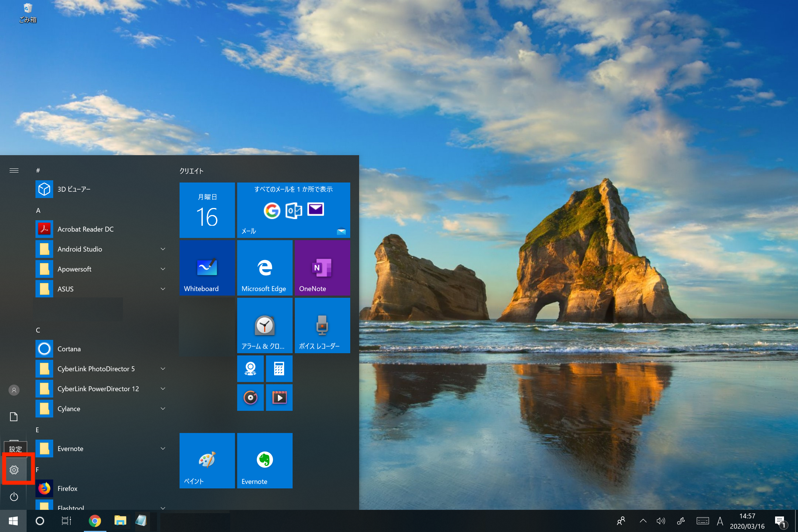Show hidden system tray icons

643,521
